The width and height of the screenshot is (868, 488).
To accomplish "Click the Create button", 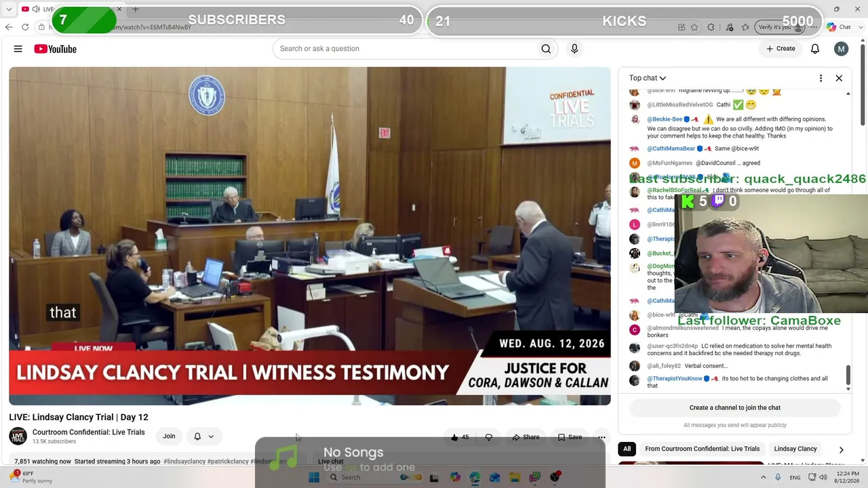I will 781,49.
